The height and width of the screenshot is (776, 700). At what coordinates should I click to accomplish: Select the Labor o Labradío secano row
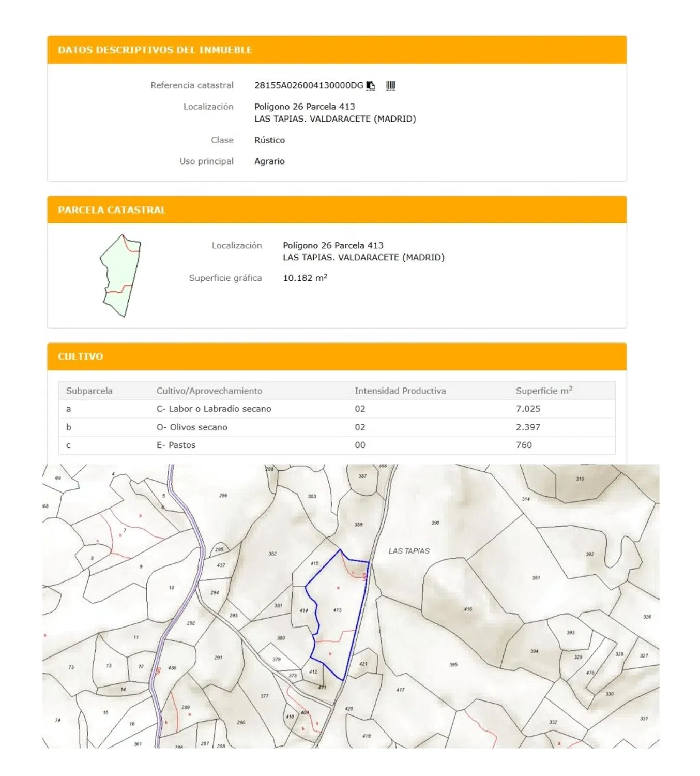pos(214,409)
